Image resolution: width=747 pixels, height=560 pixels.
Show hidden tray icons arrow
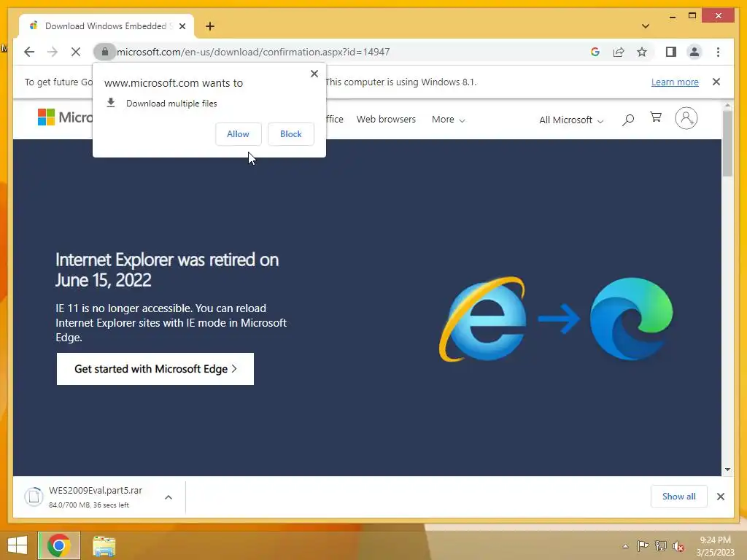pyautogui.click(x=625, y=546)
